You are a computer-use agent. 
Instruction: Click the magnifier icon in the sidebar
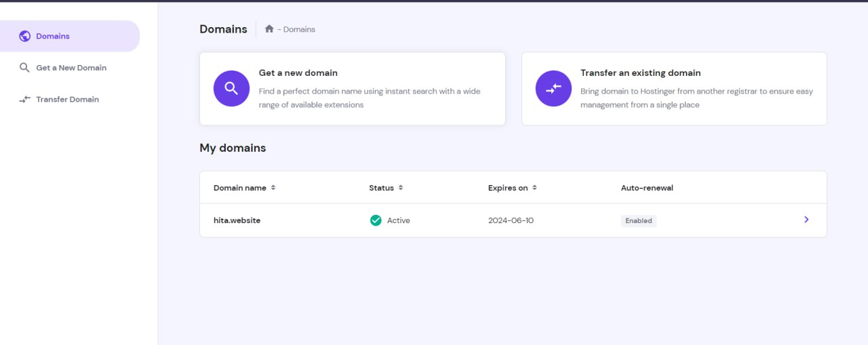coord(25,68)
